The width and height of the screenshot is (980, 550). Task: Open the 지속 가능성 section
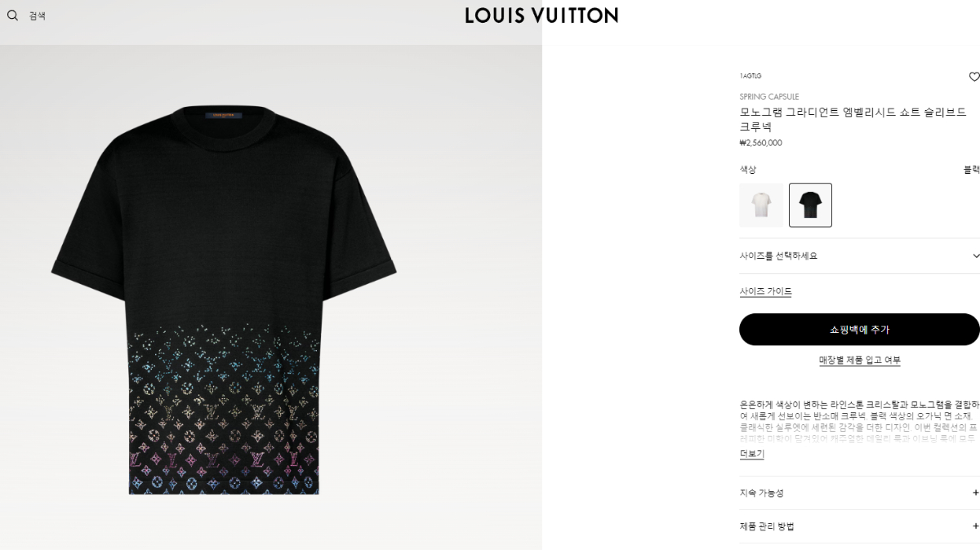pos(859,493)
